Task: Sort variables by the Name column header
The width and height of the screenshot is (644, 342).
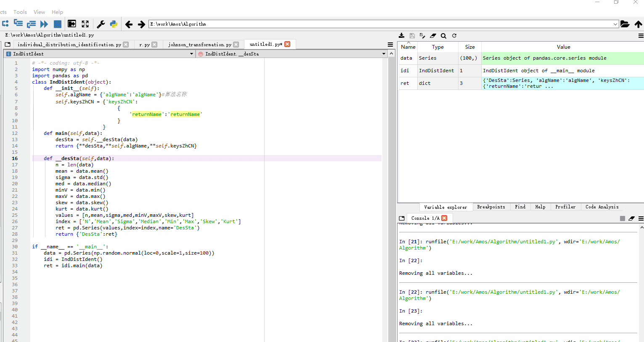Action: click(408, 47)
